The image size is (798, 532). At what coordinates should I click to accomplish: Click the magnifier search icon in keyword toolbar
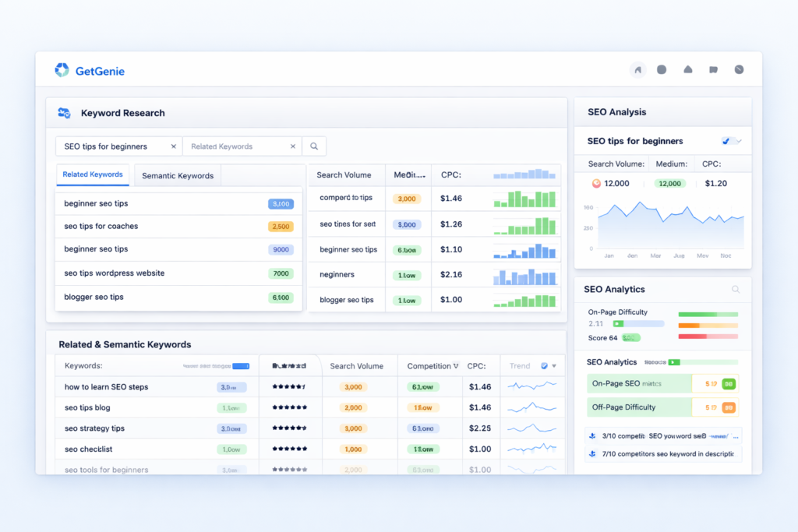(314, 146)
